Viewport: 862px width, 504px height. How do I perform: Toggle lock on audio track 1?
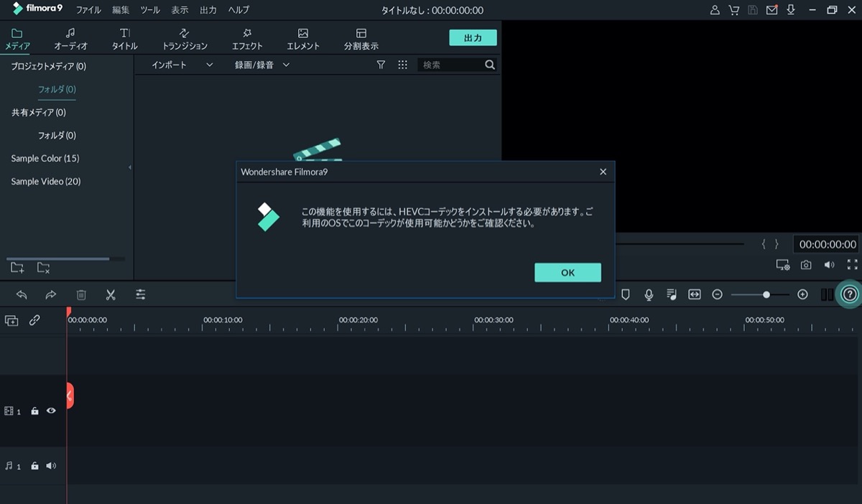[x=34, y=466]
